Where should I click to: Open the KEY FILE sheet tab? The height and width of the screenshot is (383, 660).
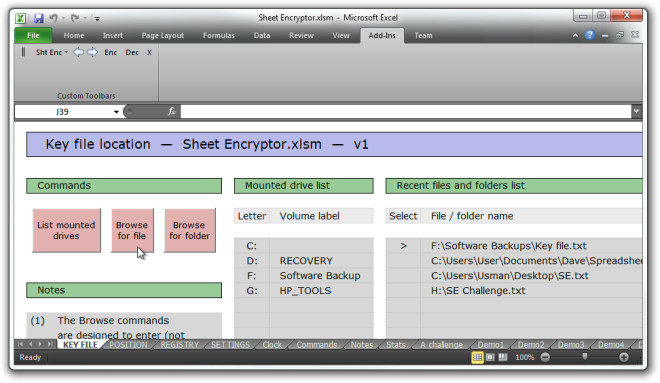80,345
